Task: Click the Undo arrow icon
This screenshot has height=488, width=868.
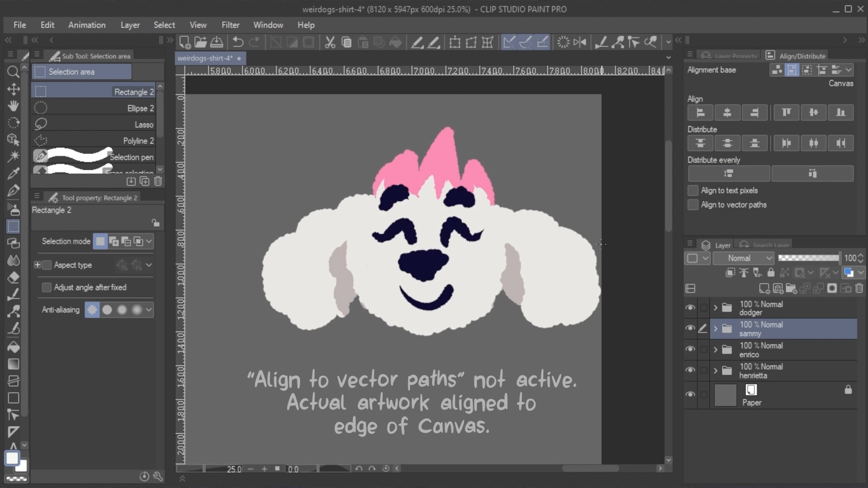Action: pyautogui.click(x=238, y=42)
